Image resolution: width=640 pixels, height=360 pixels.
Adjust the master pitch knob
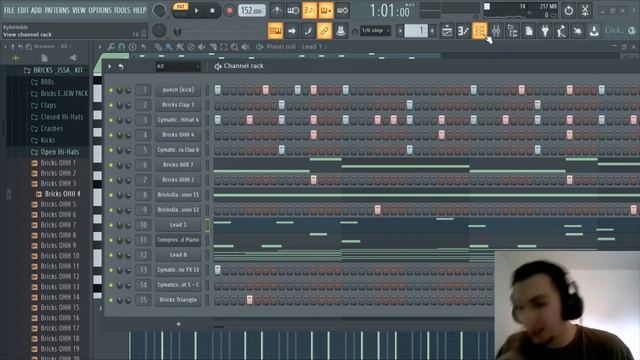(159, 31)
